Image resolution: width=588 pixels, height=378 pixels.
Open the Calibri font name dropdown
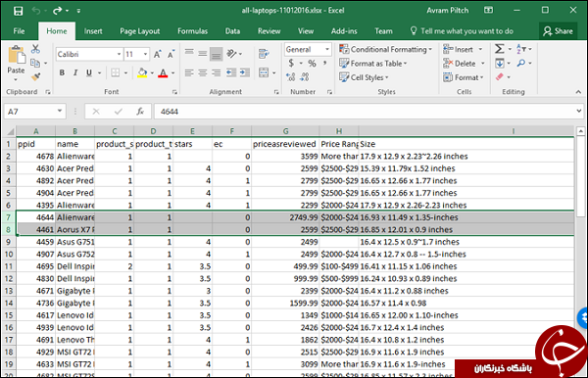119,54
